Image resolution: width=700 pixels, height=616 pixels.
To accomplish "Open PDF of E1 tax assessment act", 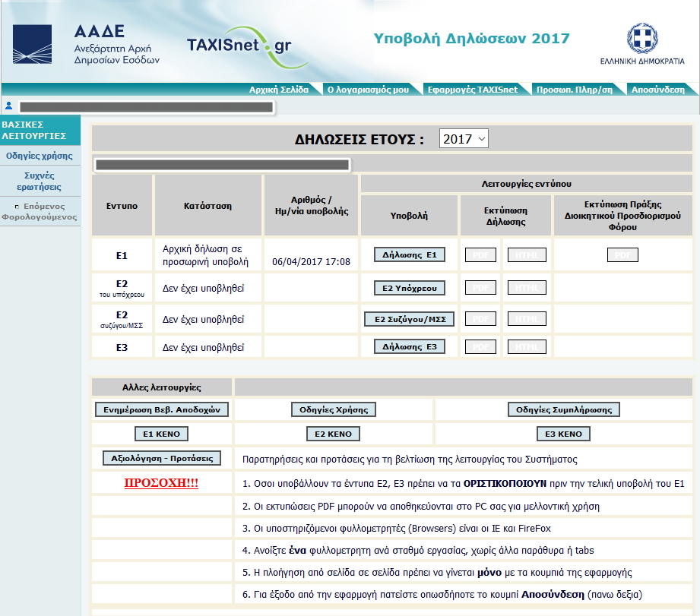I will tap(622, 255).
